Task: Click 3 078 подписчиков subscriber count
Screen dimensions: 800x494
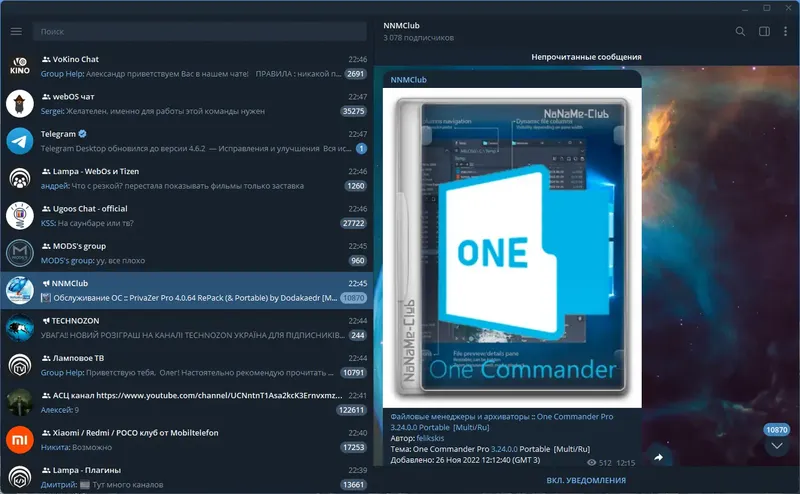Action: 418,38
